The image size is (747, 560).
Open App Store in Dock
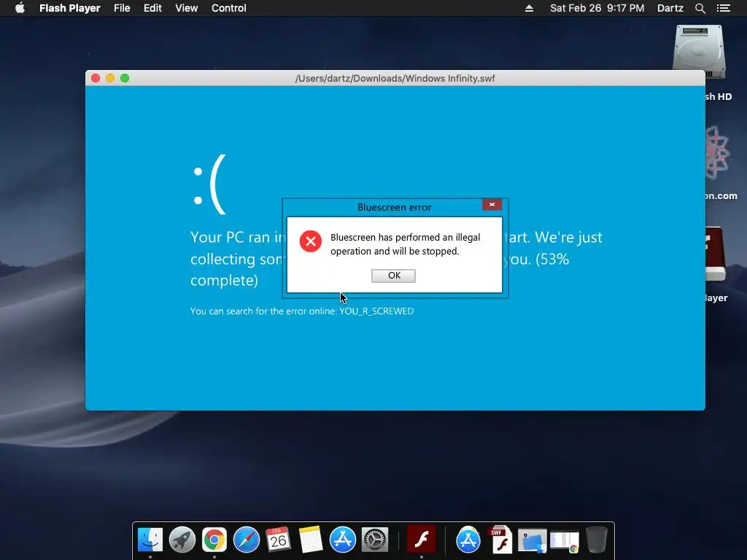point(343,540)
